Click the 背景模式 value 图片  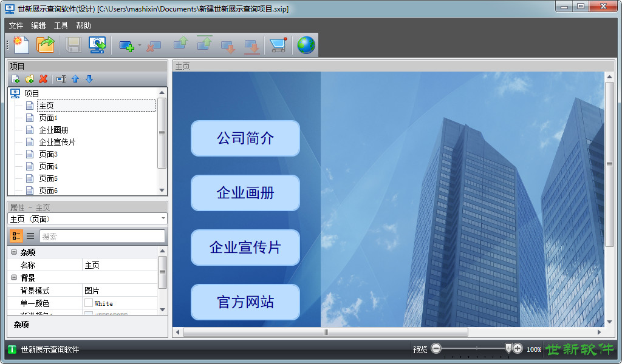pyautogui.click(x=120, y=291)
